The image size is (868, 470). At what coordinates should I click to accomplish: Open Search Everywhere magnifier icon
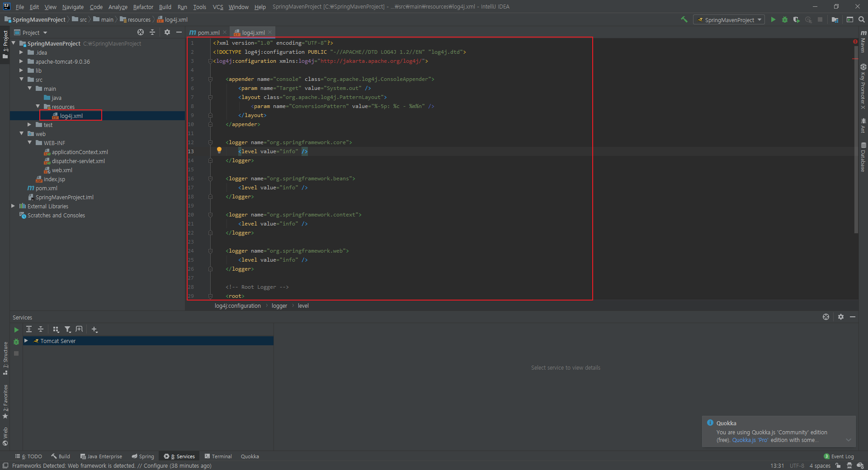[862, 19]
